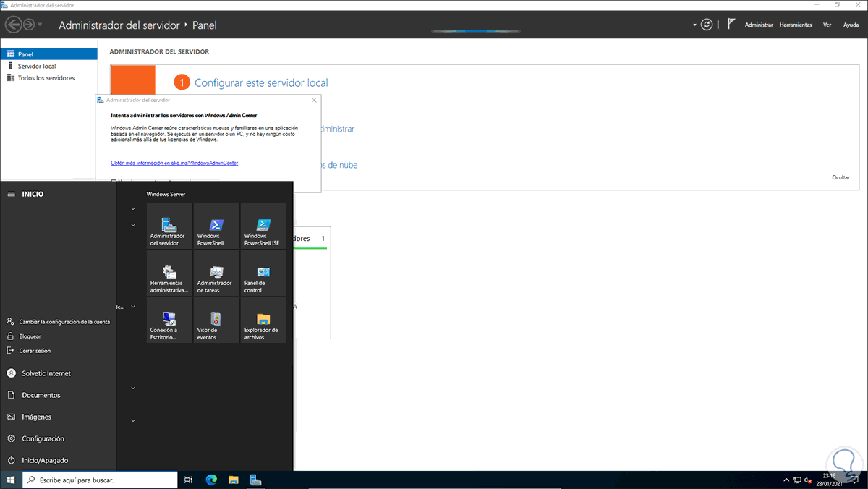Open Visor de eventos tile
The height and width of the screenshot is (489, 868).
point(216,320)
